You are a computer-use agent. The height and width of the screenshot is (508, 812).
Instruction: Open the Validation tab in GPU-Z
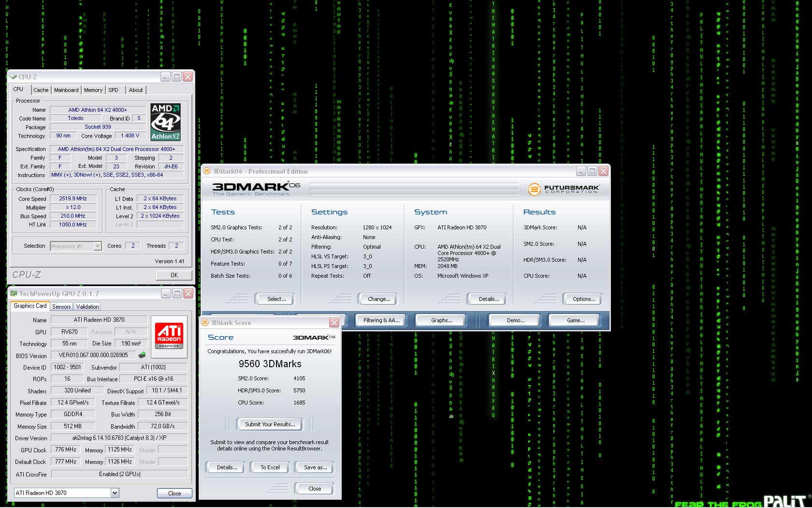pos(87,306)
